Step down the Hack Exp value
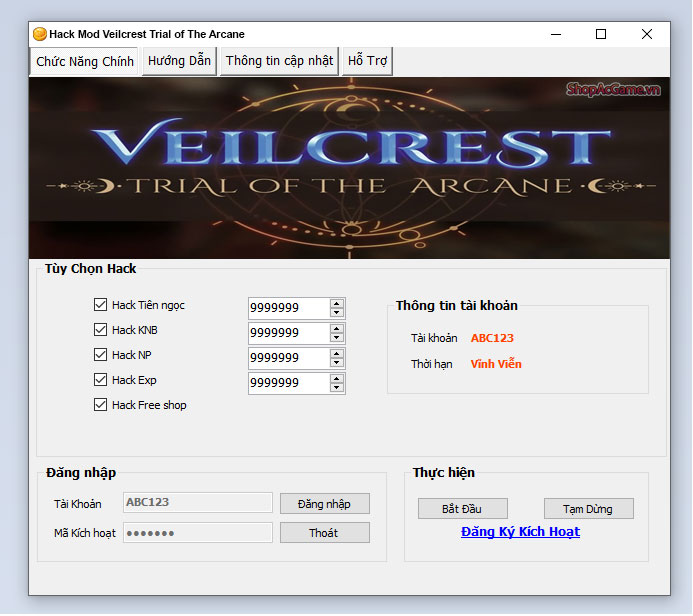Screen dimensions: 693x616 [x=336, y=388]
